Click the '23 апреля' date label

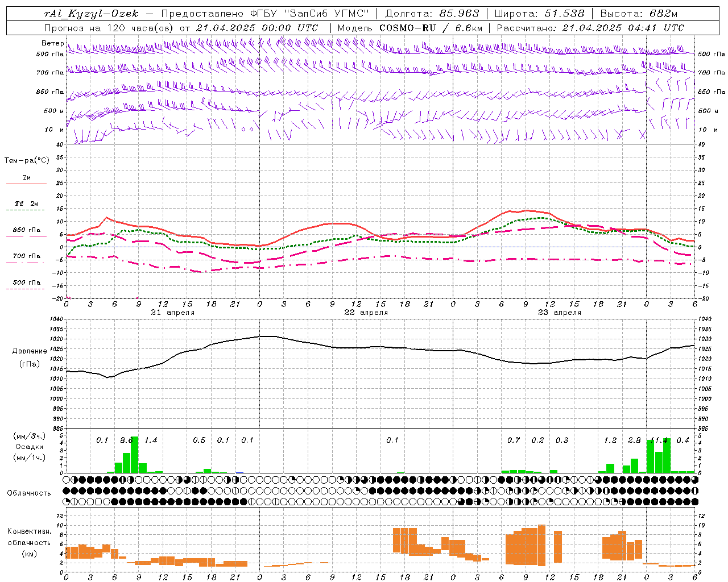pyautogui.click(x=559, y=312)
